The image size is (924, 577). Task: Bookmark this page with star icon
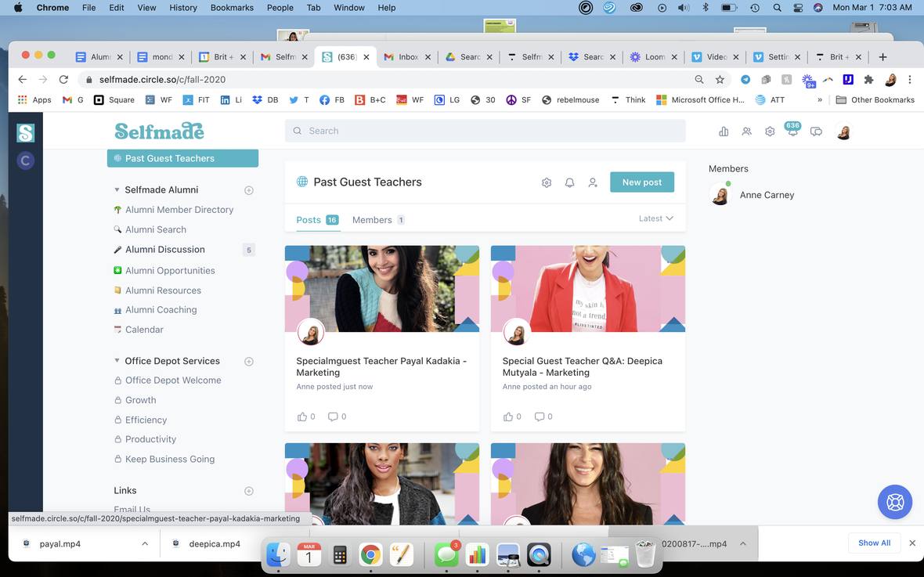(x=720, y=80)
